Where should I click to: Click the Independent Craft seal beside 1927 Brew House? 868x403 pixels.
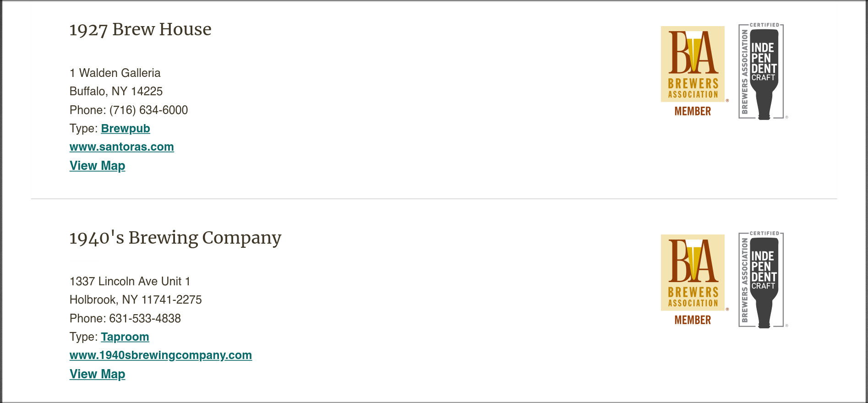tap(763, 71)
